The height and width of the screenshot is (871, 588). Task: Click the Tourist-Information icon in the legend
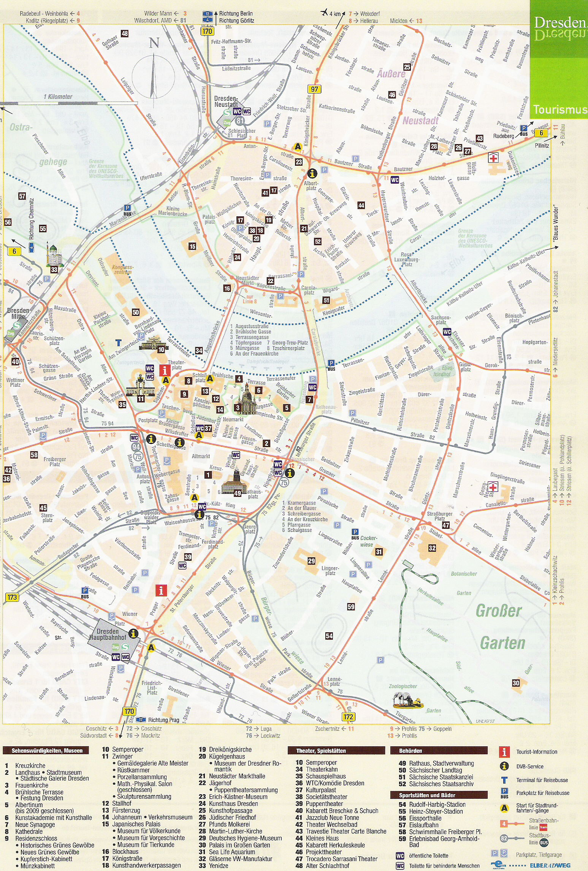504,752
